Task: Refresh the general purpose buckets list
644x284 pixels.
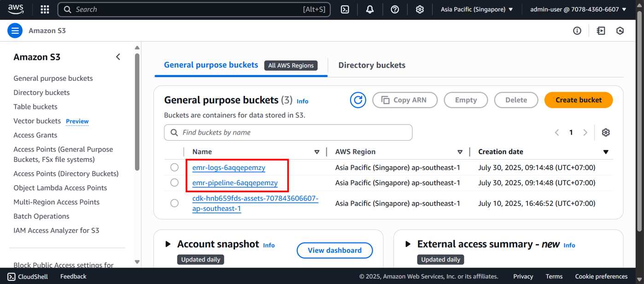Action: coord(358,100)
